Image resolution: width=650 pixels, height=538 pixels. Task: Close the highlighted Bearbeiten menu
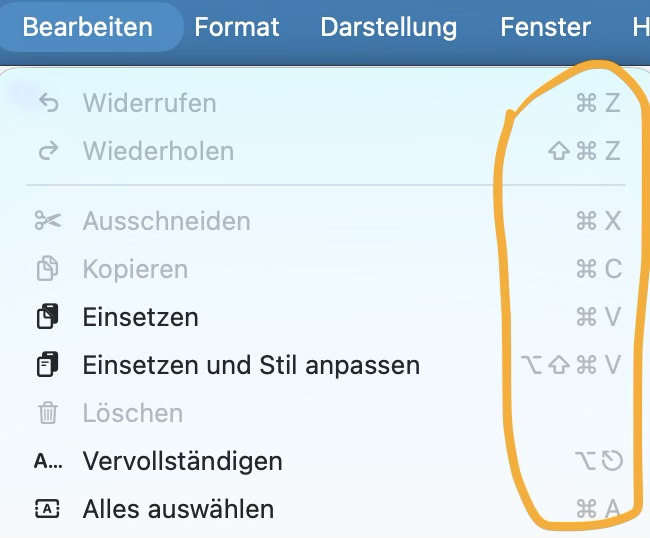(87, 27)
